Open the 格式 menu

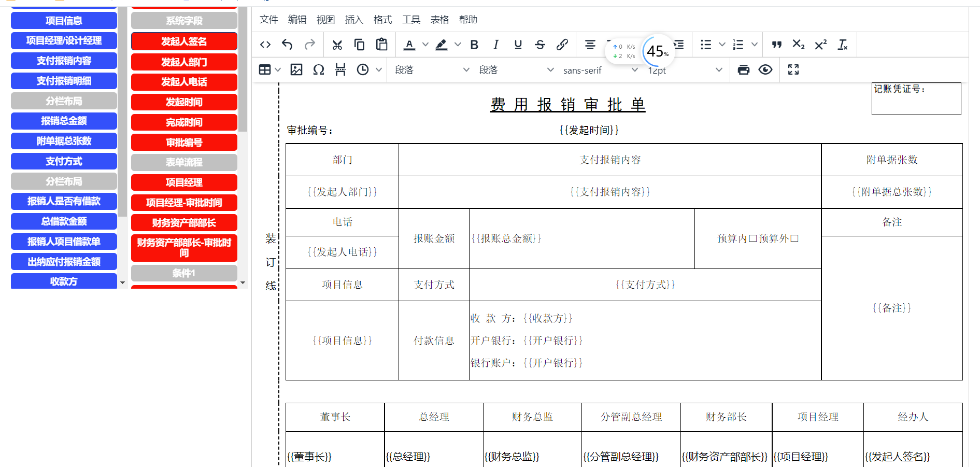(x=382, y=20)
